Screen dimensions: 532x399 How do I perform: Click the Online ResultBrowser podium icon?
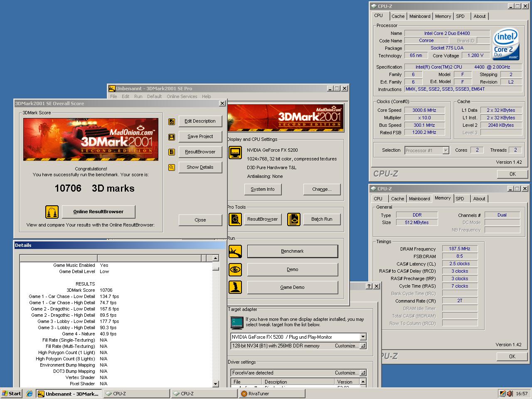pos(52,212)
